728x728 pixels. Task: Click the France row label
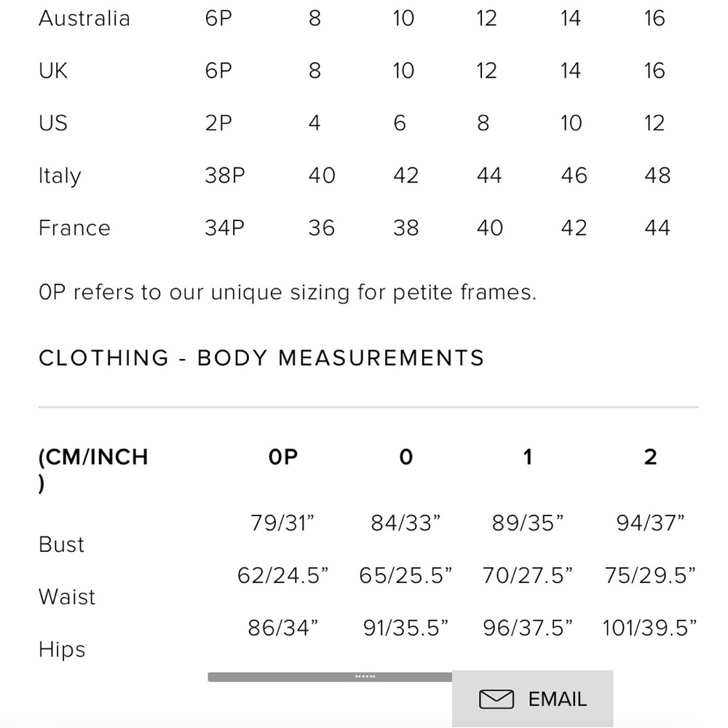click(74, 228)
